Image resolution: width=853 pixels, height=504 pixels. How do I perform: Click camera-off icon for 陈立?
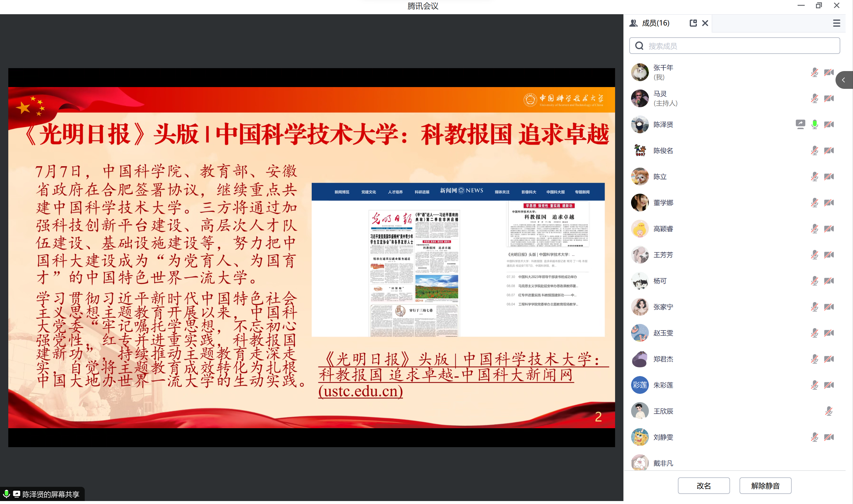click(828, 176)
